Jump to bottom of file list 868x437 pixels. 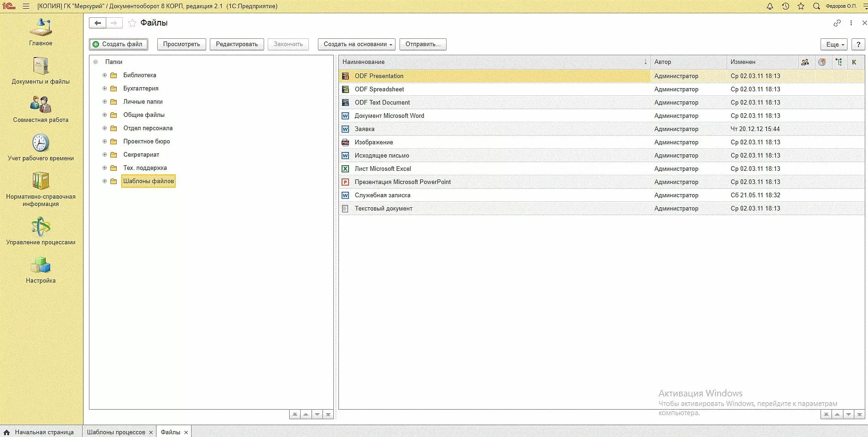tap(859, 415)
